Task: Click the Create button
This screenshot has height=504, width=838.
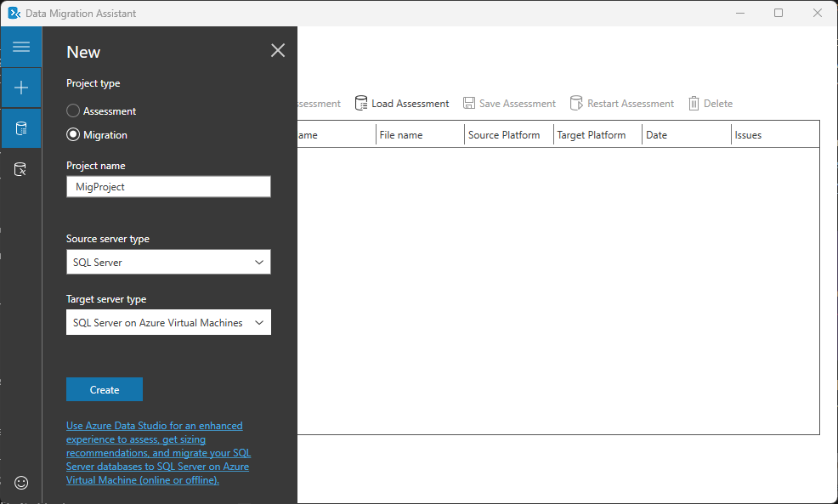Action: [105, 389]
